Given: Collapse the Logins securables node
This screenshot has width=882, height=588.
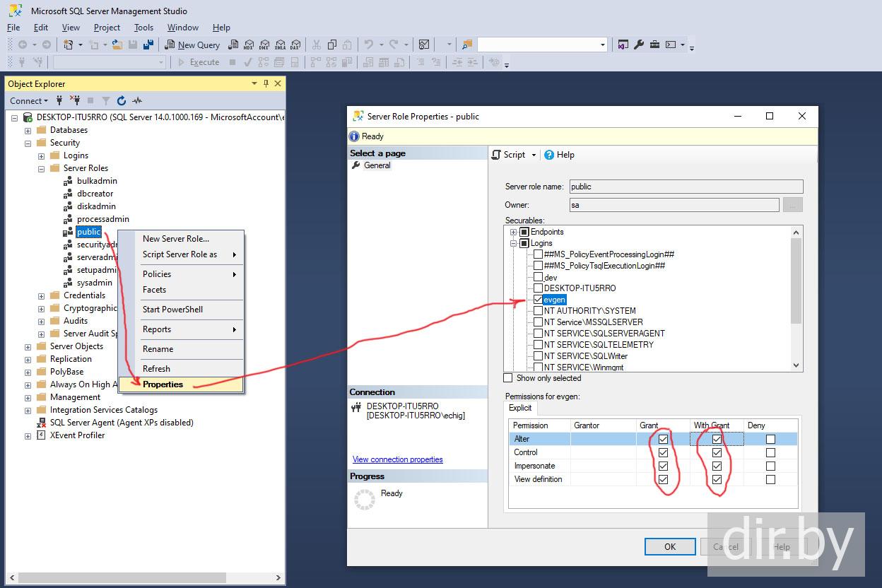Looking at the screenshot, I should click(514, 243).
